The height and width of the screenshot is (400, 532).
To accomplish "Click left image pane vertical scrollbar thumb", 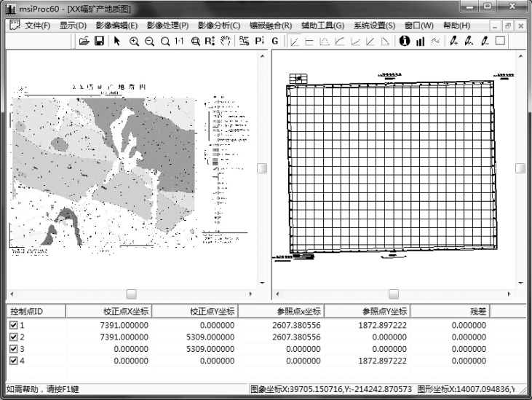I will (262, 168).
